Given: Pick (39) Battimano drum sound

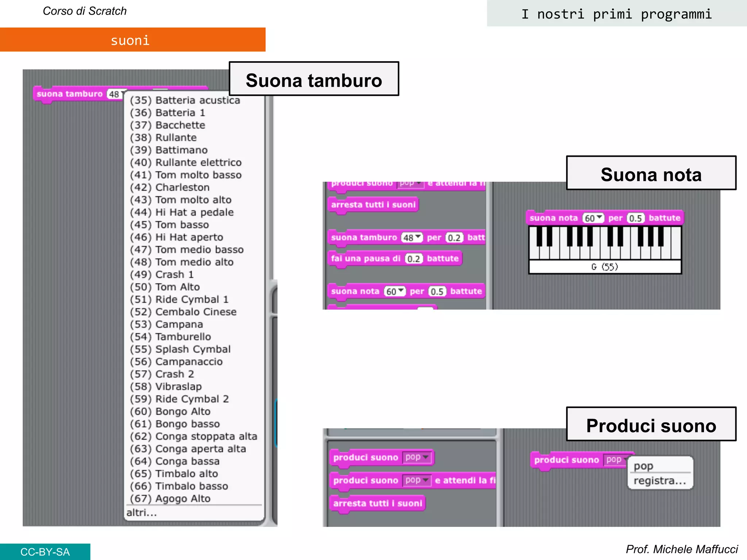Looking at the screenshot, I should (x=169, y=150).
